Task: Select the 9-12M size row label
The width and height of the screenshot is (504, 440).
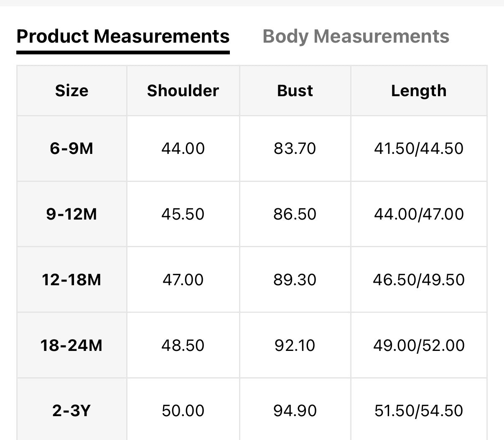Action: pyautogui.click(x=71, y=214)
